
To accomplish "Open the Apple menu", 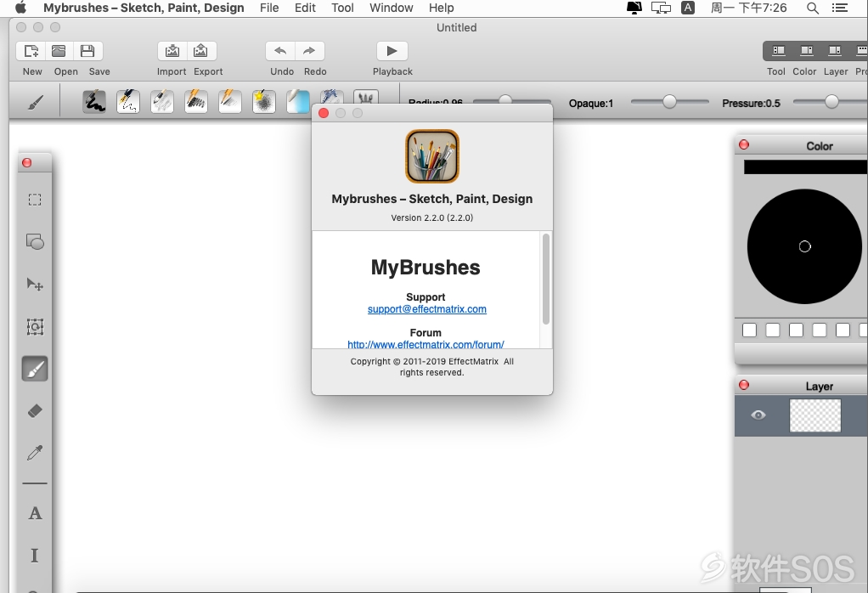I will (x=20, y=8).
